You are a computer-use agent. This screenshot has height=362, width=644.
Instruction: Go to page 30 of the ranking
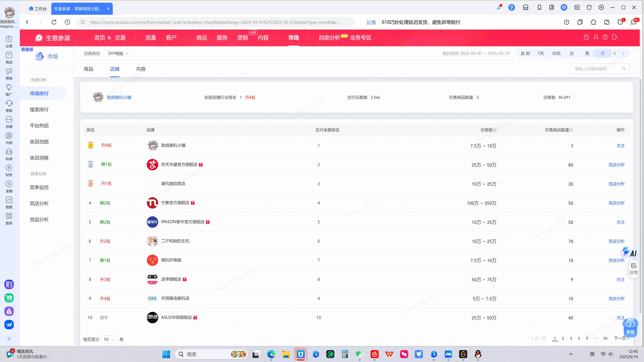coord(605,339)
